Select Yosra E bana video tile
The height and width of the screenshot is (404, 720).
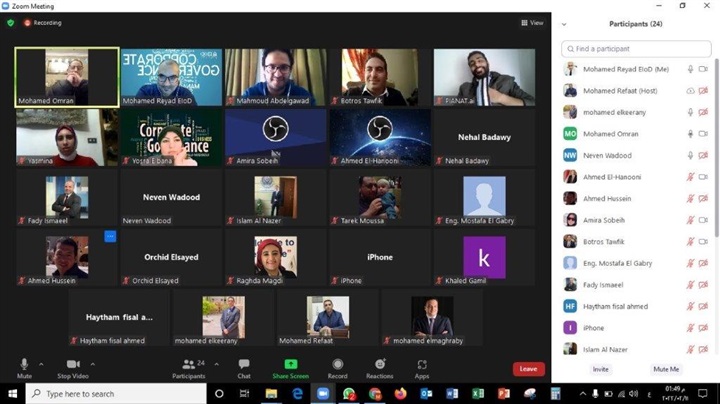click(171, 137)
